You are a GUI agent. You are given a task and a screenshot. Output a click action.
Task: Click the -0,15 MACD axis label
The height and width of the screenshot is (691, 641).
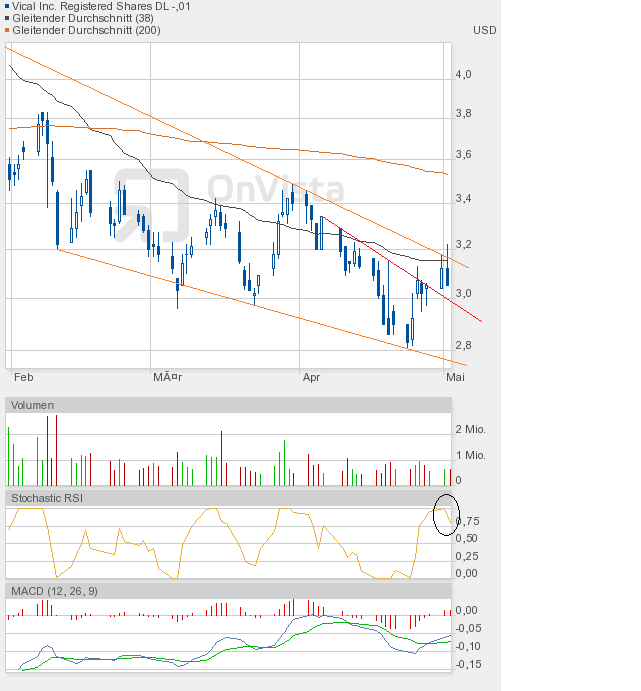[469, 664]
